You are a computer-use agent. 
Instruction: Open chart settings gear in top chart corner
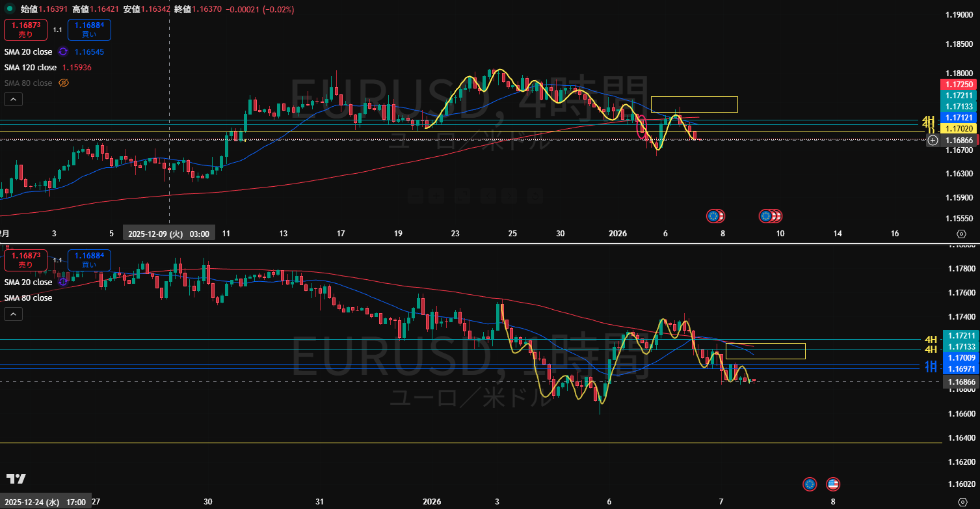pyautogui.click(x=961, y=234)
